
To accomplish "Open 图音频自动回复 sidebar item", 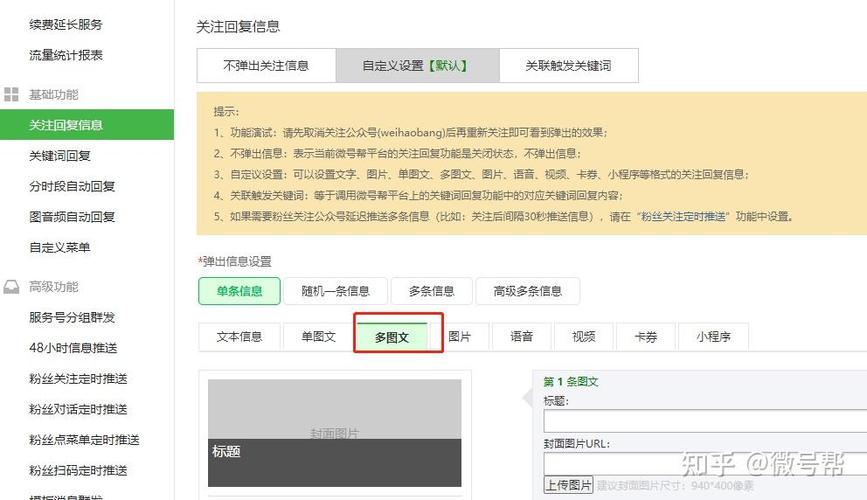I will 72,217.
